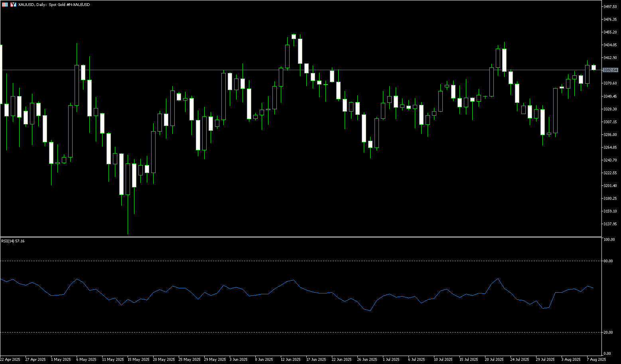Click the RSI 80.00 level label
The width and height of the screenshot is (621, 364).
(x=608, y=261)
